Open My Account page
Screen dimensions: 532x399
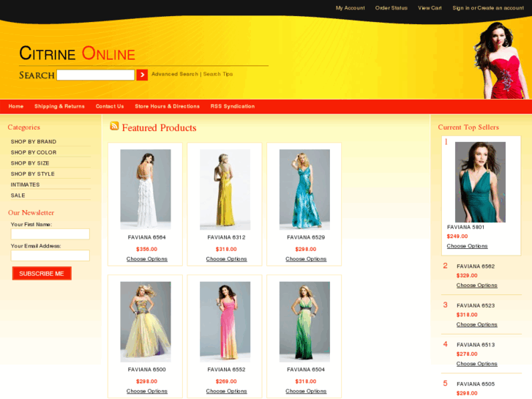click(350, 8)
